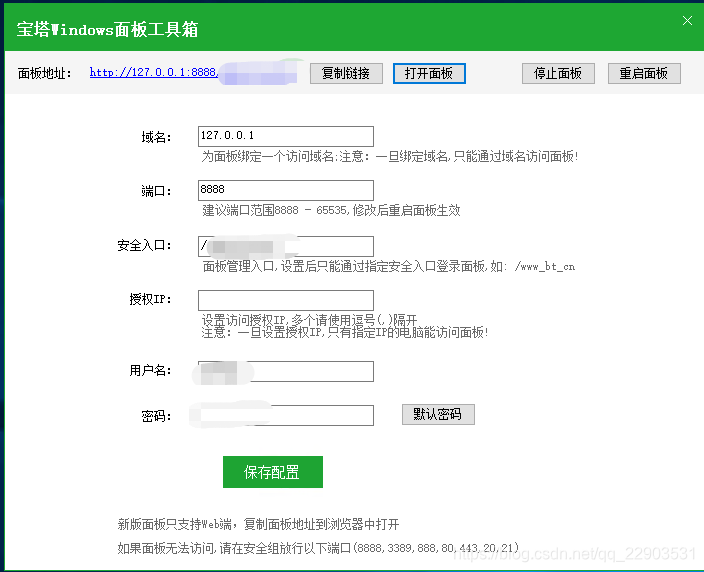Image resolution: width=704 pixels, height=572 pixels.
Task: Activate the empty 授权IP input field
Action: (x=286, y=300)
